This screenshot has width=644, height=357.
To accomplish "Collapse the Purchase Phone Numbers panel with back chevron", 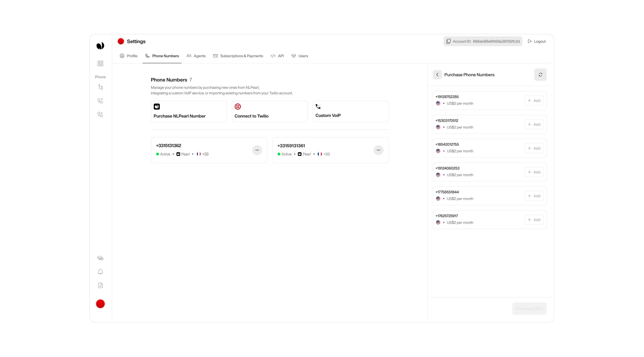I will tap(437, 75).
